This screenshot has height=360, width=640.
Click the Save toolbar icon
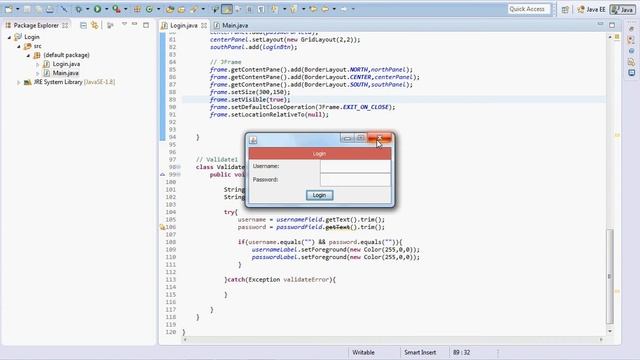point(27,9)
